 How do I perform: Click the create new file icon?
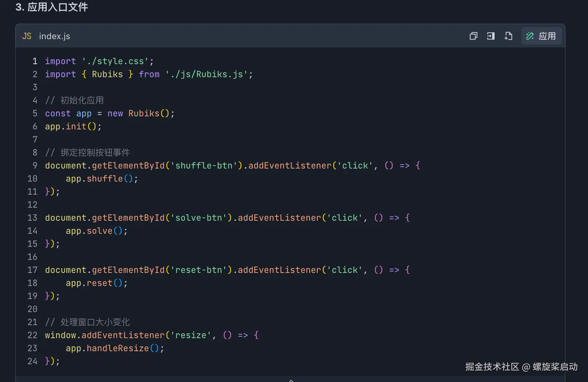[x=508, y=36]
